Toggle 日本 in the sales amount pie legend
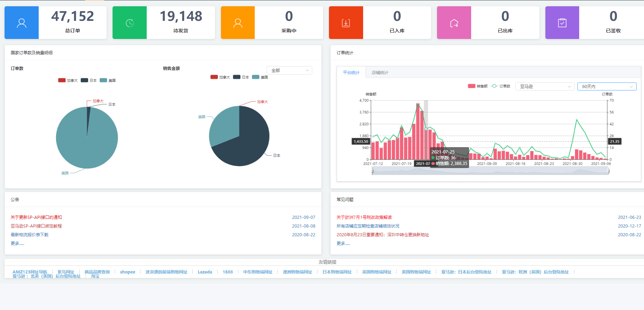Image resolution: width=644 pixels, height=310 pixels. tap(241, 77)
